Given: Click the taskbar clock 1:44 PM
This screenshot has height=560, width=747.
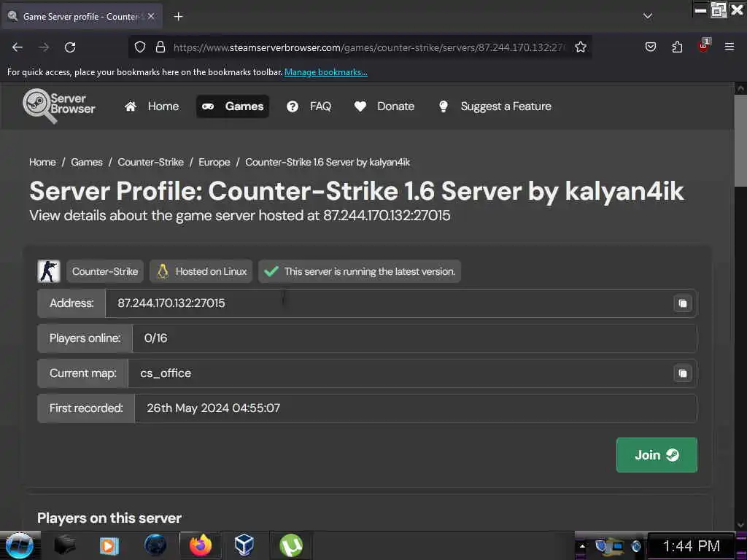Looking at the screenshot, I should (692, 546).
